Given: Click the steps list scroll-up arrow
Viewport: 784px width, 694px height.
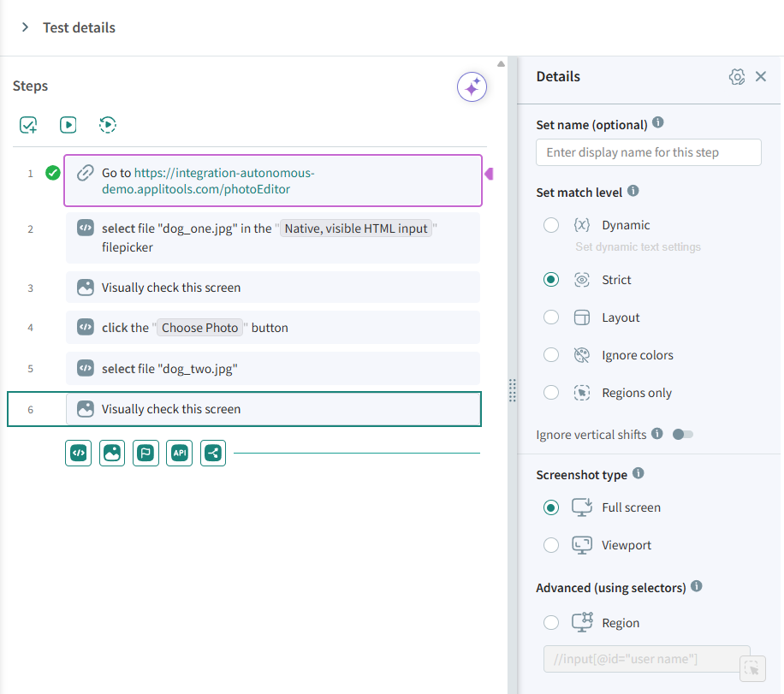Looking at the screenshot, I should click(x=501, y=63).
